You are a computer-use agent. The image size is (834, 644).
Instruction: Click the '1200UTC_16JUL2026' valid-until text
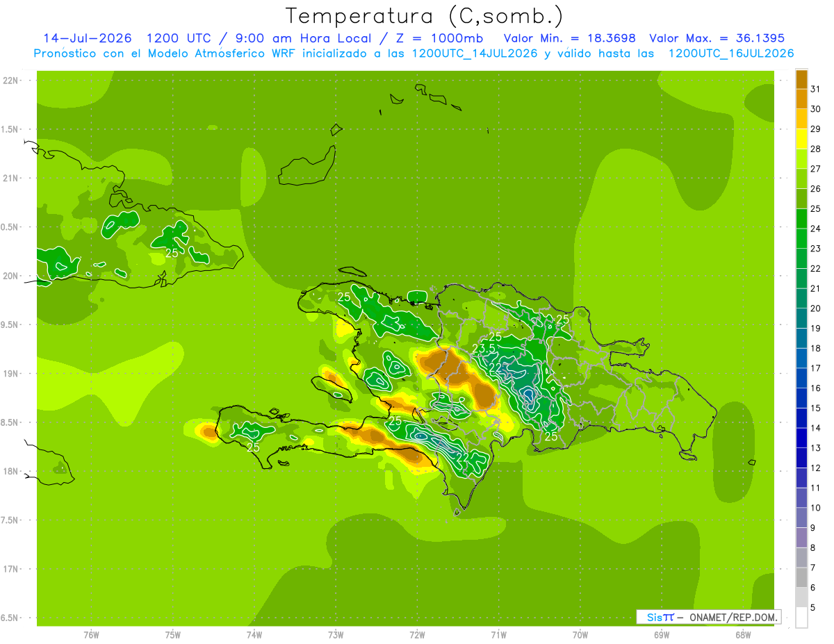[731, 53]
